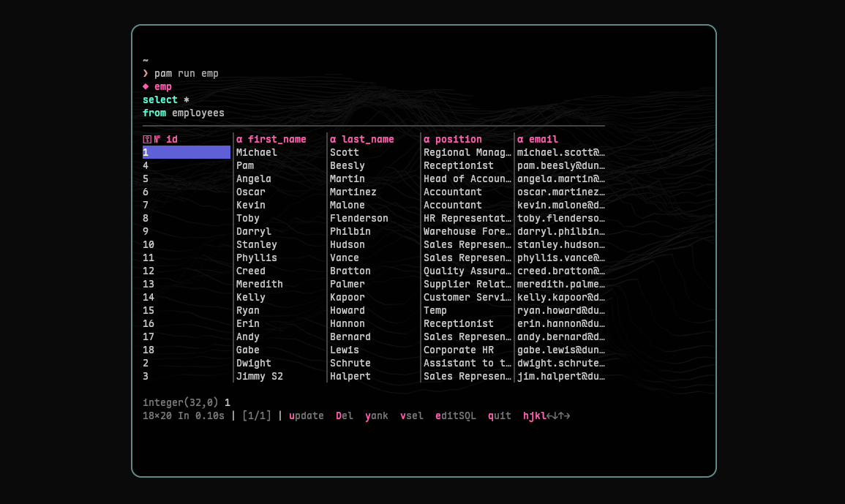Click the α type icon on the email column

click(519, 139)
